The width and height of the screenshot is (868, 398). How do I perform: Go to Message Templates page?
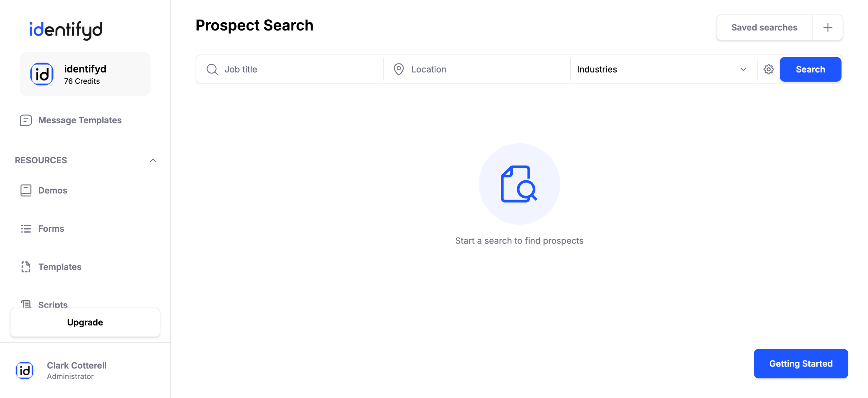tap(80, 120)
